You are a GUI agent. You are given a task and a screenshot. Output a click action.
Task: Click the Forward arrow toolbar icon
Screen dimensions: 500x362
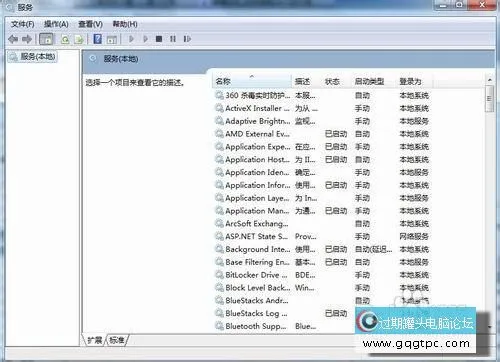[x=27, y=39]
